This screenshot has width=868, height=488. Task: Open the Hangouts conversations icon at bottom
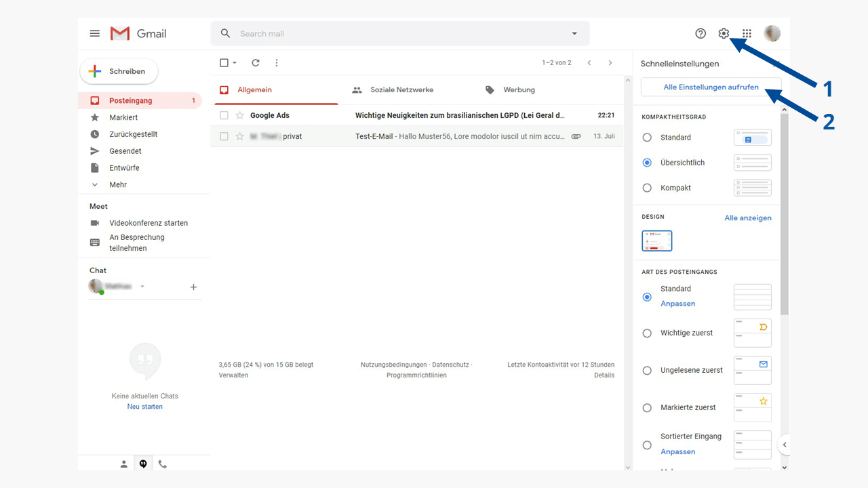click(x=143, y=464)
